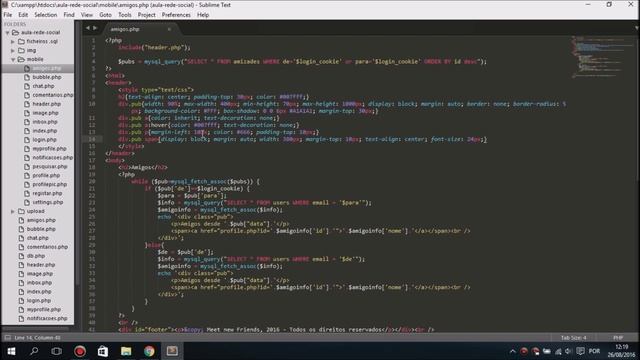Open login.php in the mobile folder
The image size is (640, 360).
click(44, 140)
